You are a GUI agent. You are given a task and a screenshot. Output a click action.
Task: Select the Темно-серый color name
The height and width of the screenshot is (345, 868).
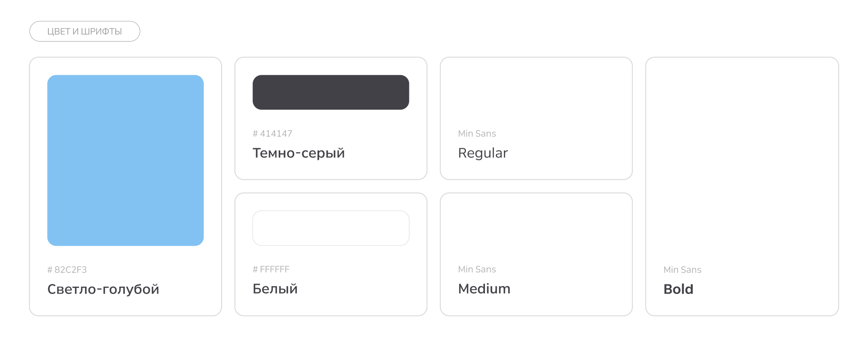coord(298,153)
